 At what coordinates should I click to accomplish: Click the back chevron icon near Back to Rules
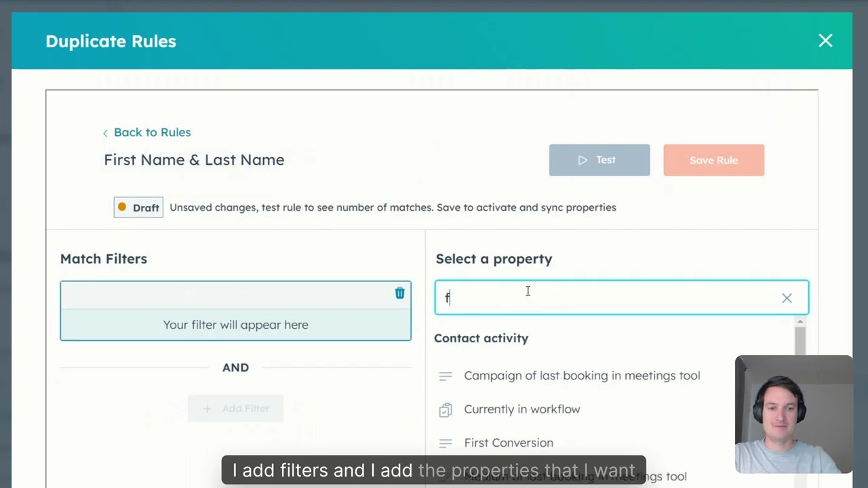point(105,133)
